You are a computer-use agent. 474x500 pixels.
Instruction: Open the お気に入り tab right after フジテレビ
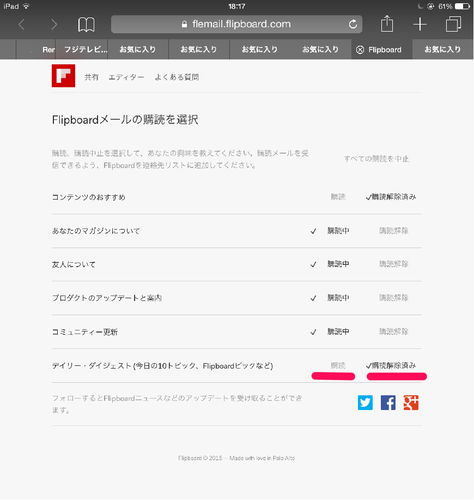pyautogui.click(x=138, y=49)
